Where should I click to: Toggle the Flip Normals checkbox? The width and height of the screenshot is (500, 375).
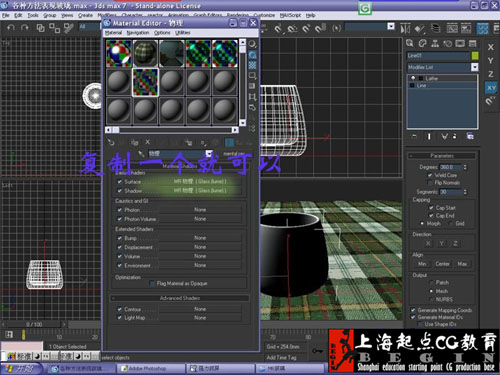[x=430, y=183]
